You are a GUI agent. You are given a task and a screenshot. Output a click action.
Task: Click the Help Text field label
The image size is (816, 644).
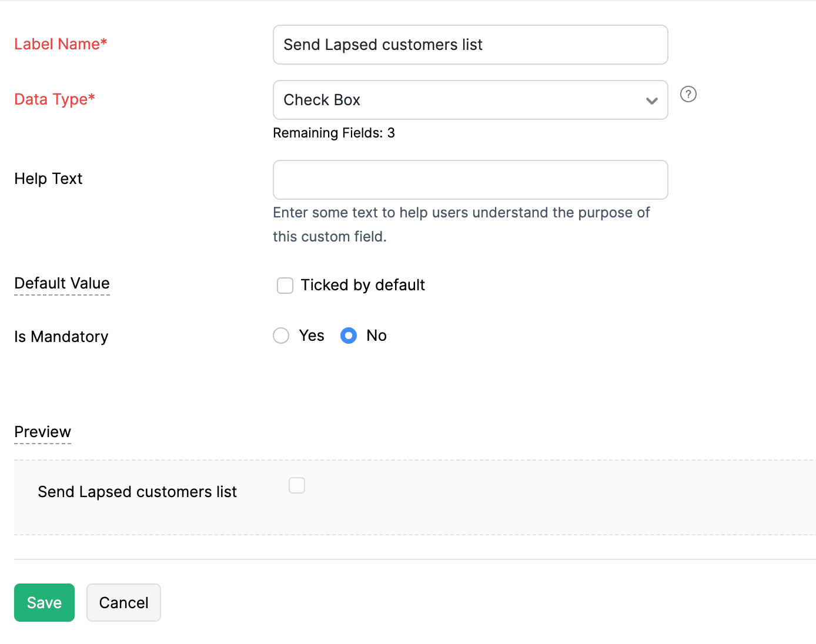[x=48, y=179]
